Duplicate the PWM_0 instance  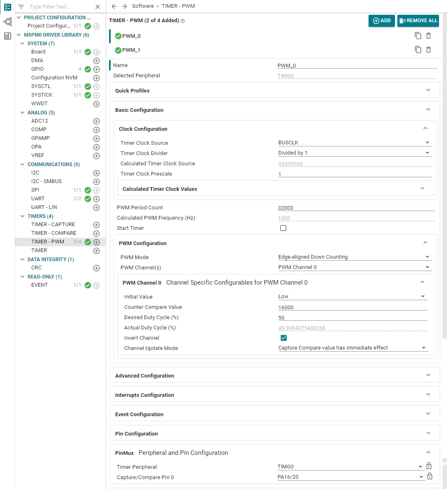coord(418,36)
